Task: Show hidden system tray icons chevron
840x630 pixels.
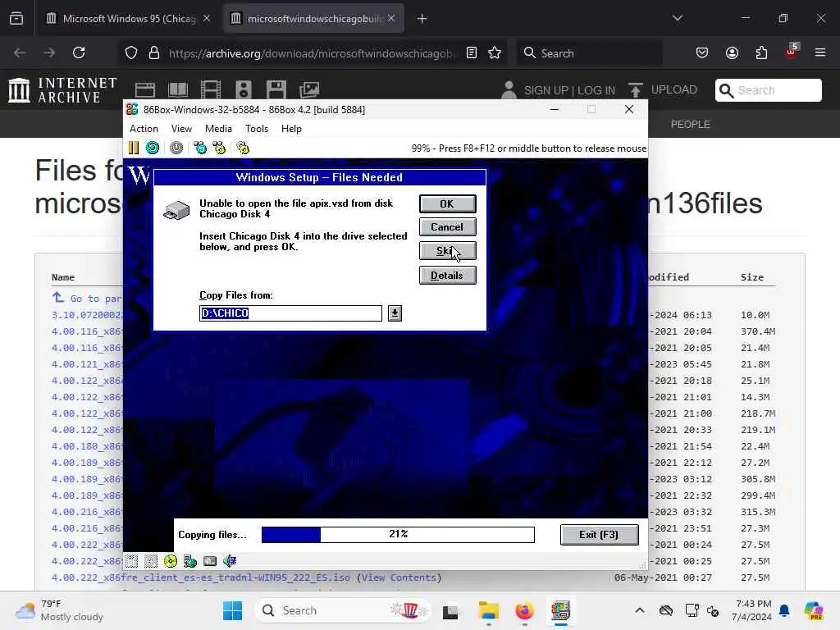Action: tap(640, 610)
